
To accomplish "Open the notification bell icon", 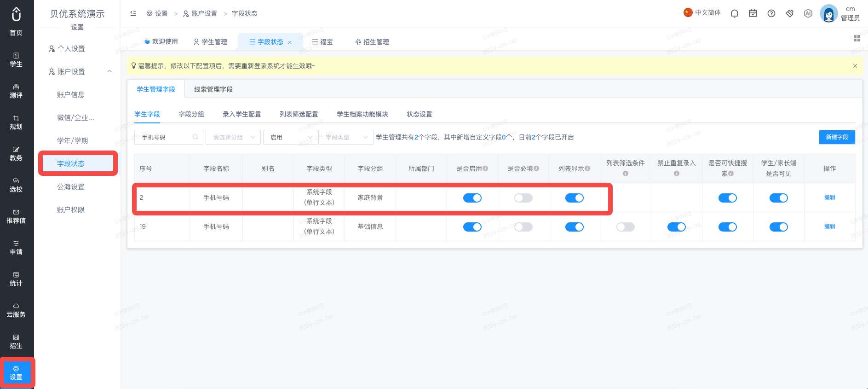I will [735, 13].
